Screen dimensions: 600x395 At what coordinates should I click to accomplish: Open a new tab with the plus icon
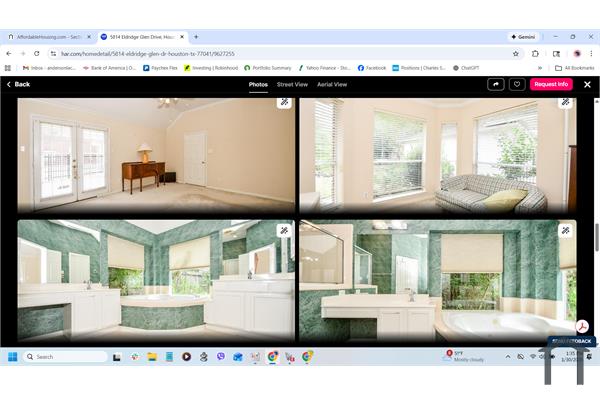pos(196,37)
